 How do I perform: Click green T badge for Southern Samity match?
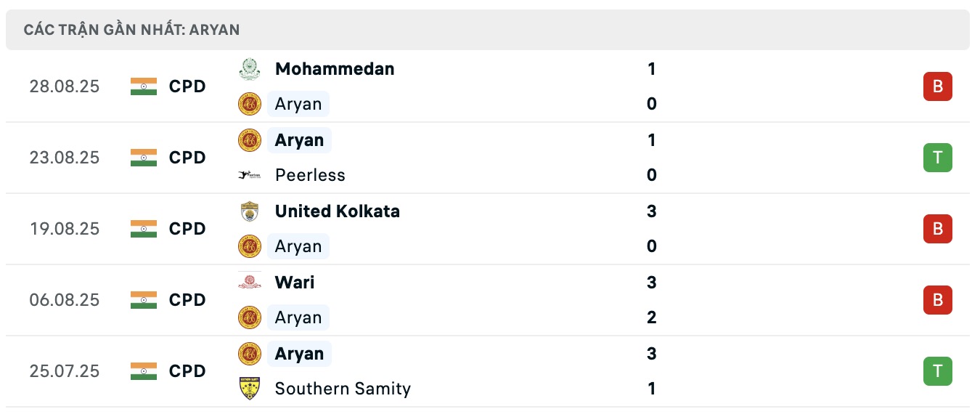pyautogui.click(x=937, y=371)
